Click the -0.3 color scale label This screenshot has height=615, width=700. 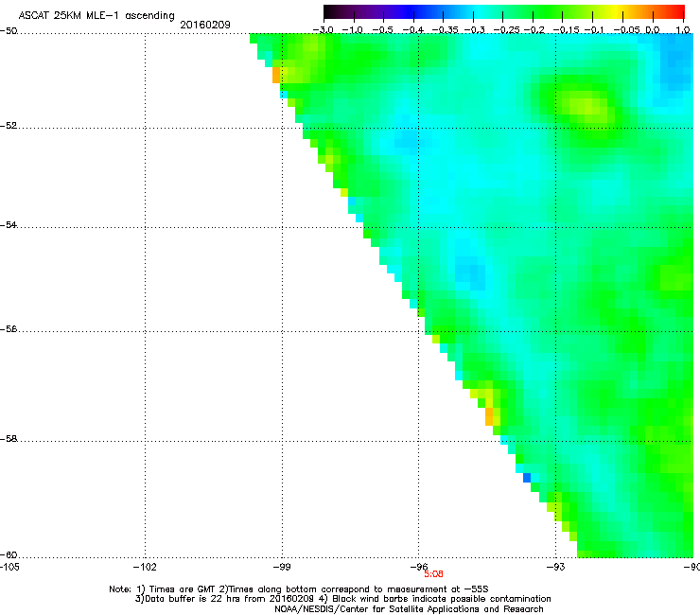[474, 30]
